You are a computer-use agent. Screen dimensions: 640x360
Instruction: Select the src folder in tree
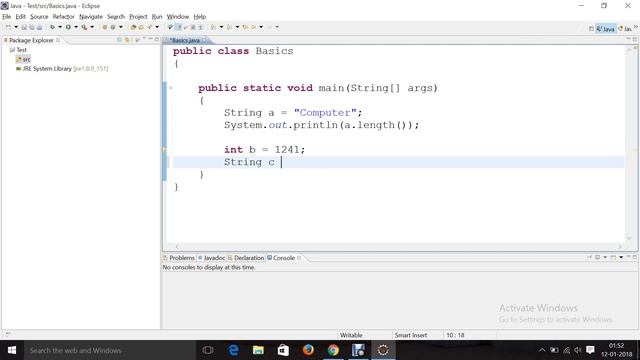click(23, 59)
